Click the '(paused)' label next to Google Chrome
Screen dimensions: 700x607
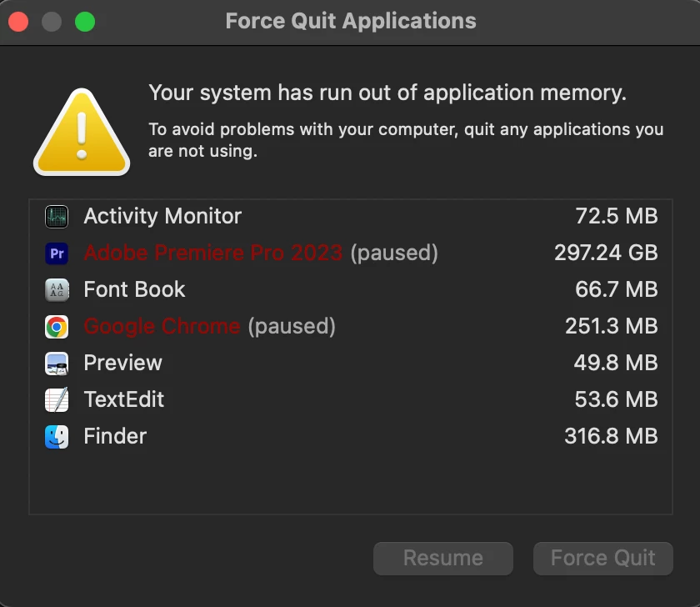coord(292,327)
